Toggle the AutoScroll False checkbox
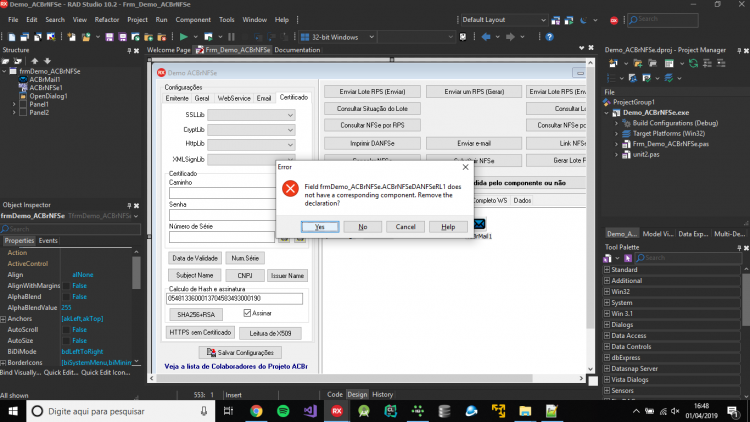 coord(66,330)
